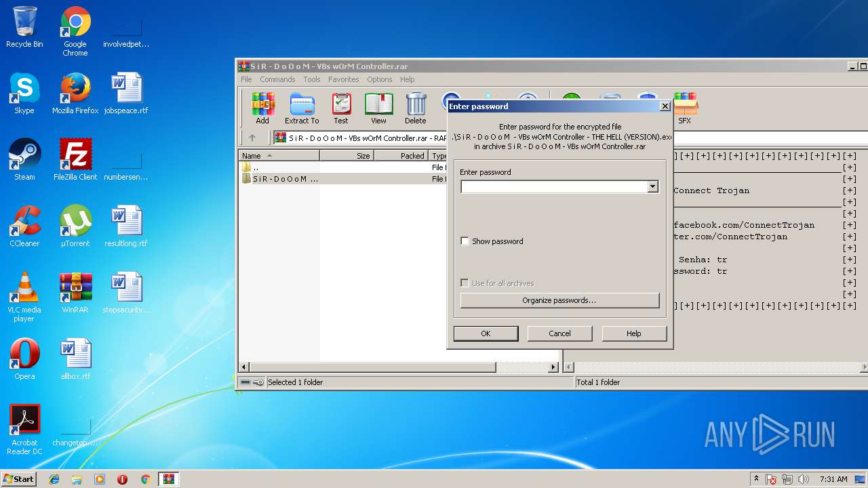The width and height of the screenshot is (868, 488).
Task: Open the Favorites menu
Action: 344,79
